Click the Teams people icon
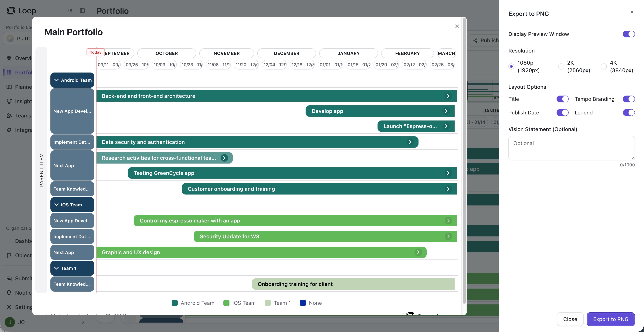 pyautogui.click(x=9, y=116)
